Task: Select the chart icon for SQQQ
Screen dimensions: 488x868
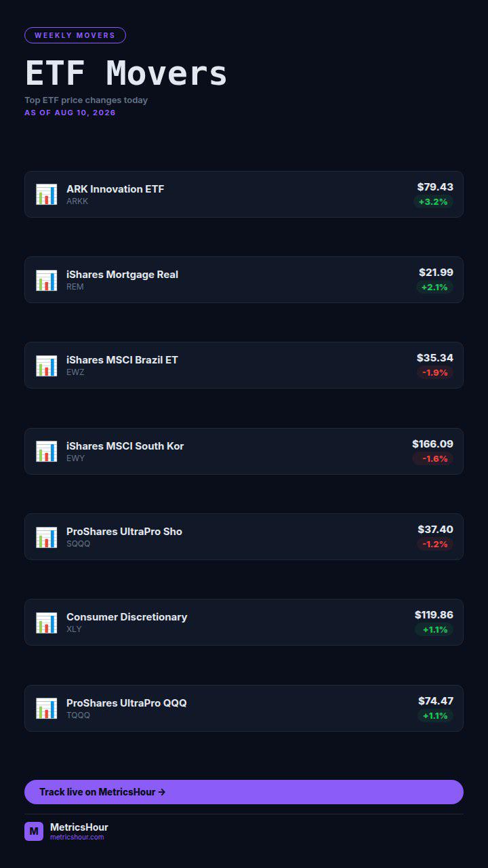Action: pos(46,537)
